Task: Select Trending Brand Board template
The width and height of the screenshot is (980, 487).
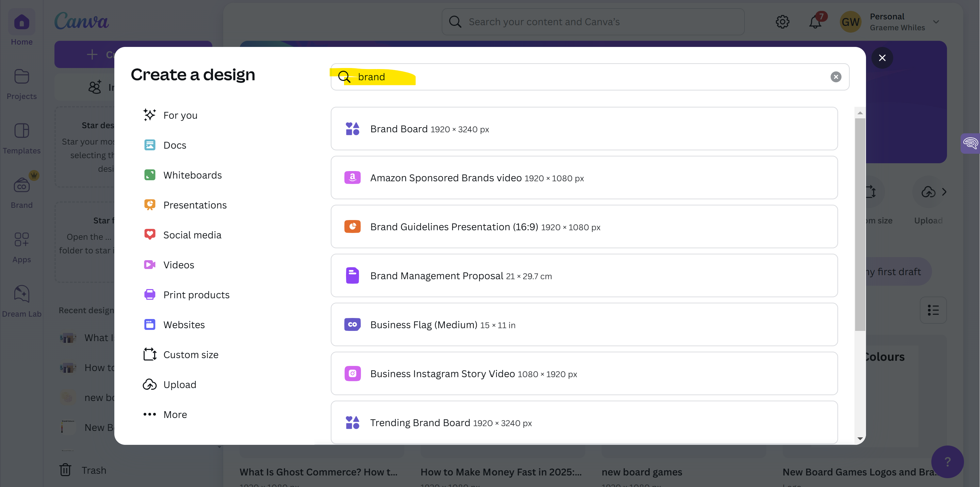Action: pyautogui.click(x=584, y=421)
